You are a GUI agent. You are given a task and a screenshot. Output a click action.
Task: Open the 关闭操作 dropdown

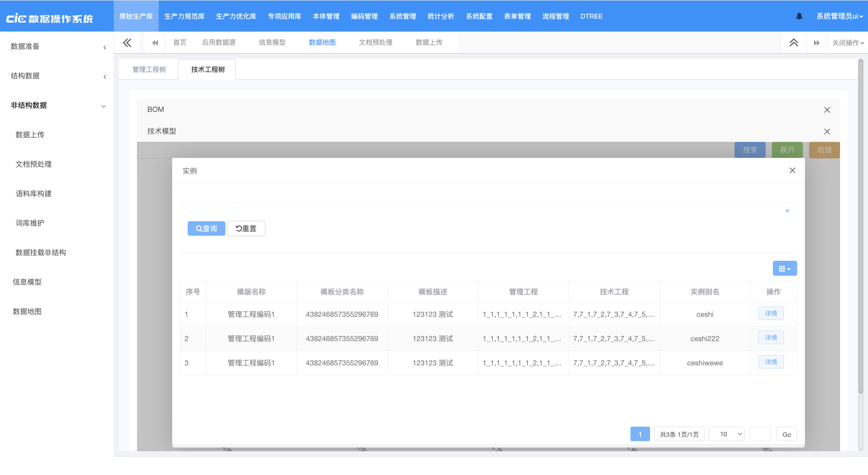click(847, 43)
